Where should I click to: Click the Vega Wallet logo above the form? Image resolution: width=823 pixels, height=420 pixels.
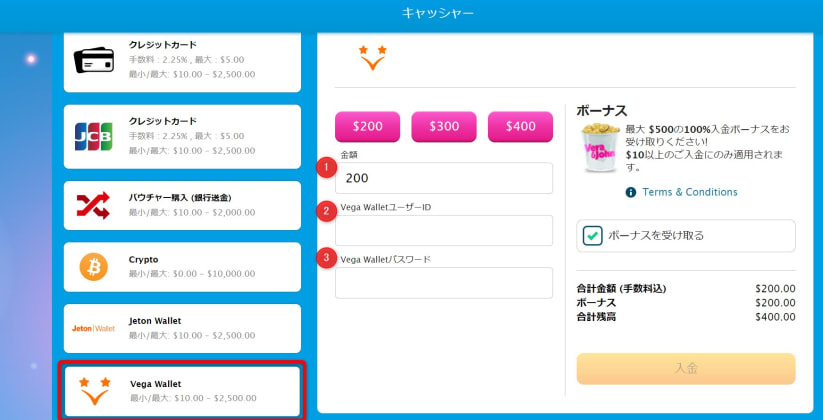pyautogui.click(x=373, y=58)
